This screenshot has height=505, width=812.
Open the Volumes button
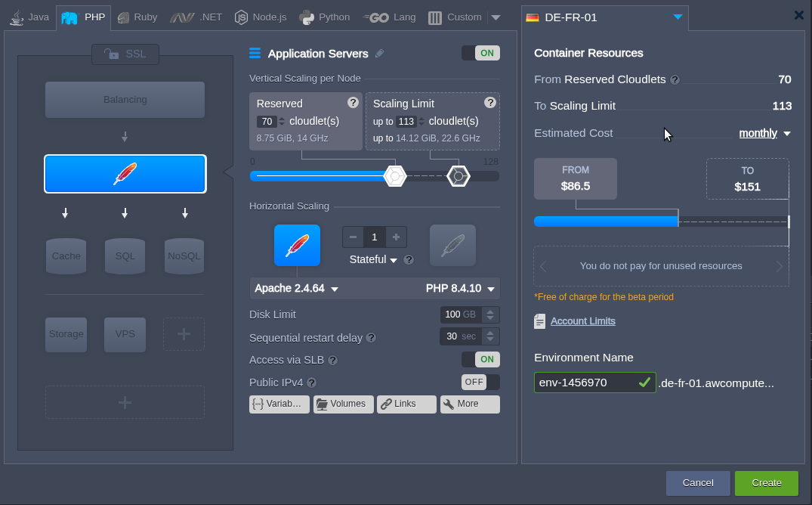coord(344,404)
